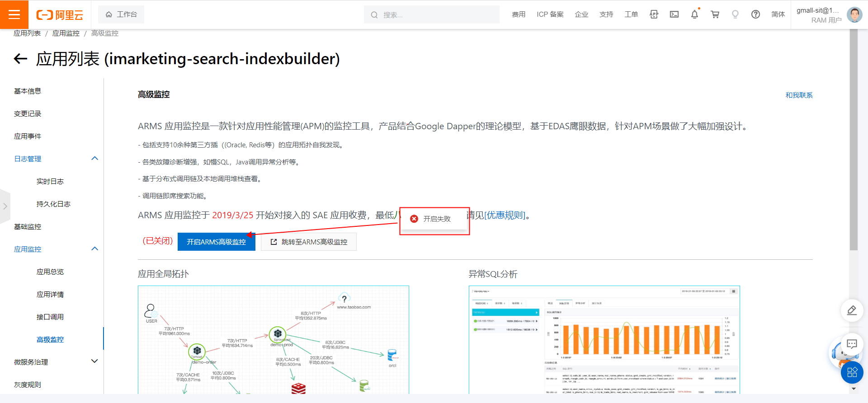This screenshot has height=403, width=868.
Task: Open 持久化日志 in sidebar
Action: pos(53,204)
